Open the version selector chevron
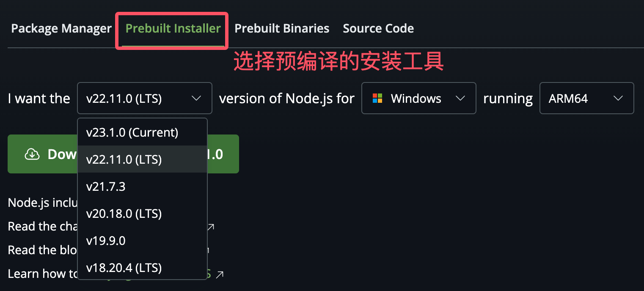 196,98
